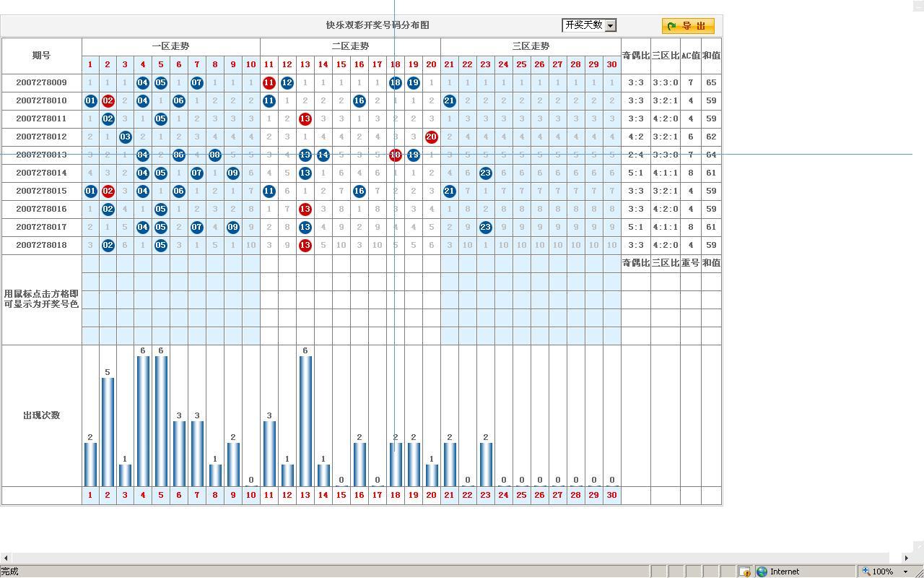Open the 100% zoom level dropdown
The height and width of the screenshot is (578, 924).
coord(905,571)
